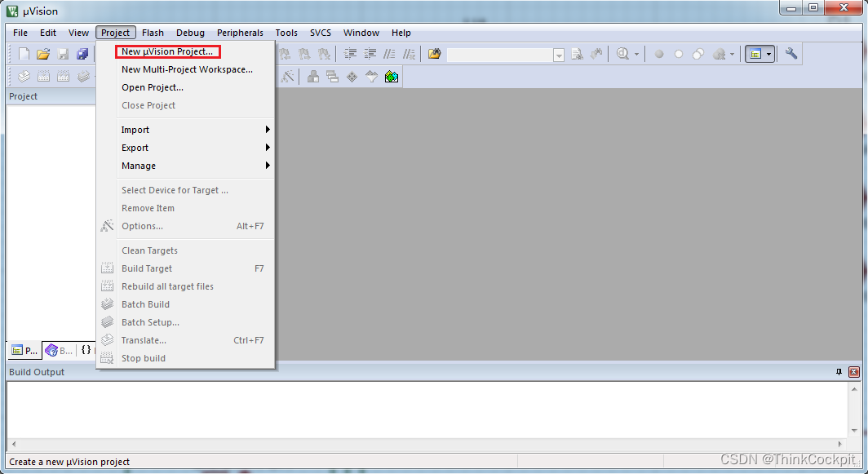
Task: Click the Save floppy disk icon
Action: [63, 54]
